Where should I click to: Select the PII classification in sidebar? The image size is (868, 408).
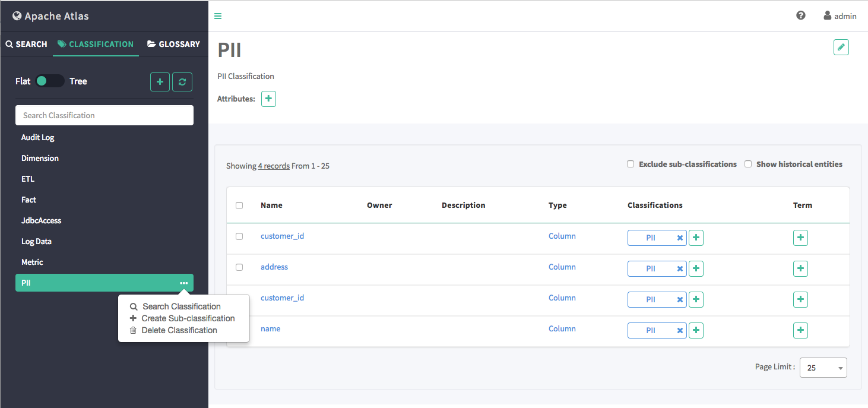(104, 283)
